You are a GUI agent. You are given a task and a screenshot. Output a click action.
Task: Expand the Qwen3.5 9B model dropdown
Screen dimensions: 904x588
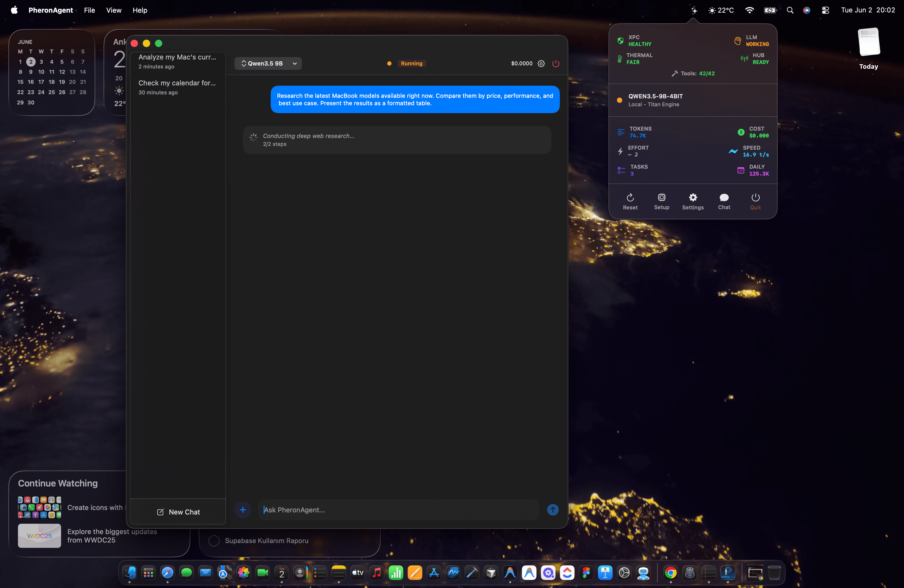pos(268,63)
